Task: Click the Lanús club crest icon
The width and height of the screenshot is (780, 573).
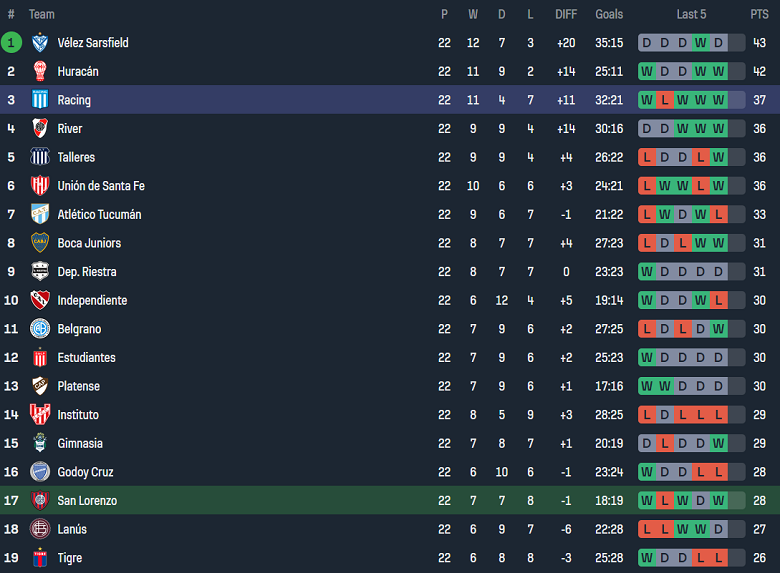Action: (40, 529)
